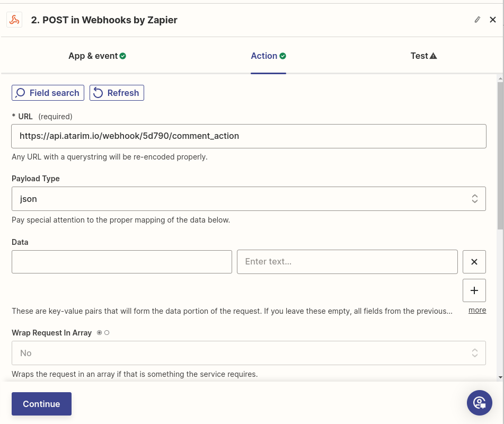Focus the URL input field
The image size is (504, 424).
tap(249, 136)
